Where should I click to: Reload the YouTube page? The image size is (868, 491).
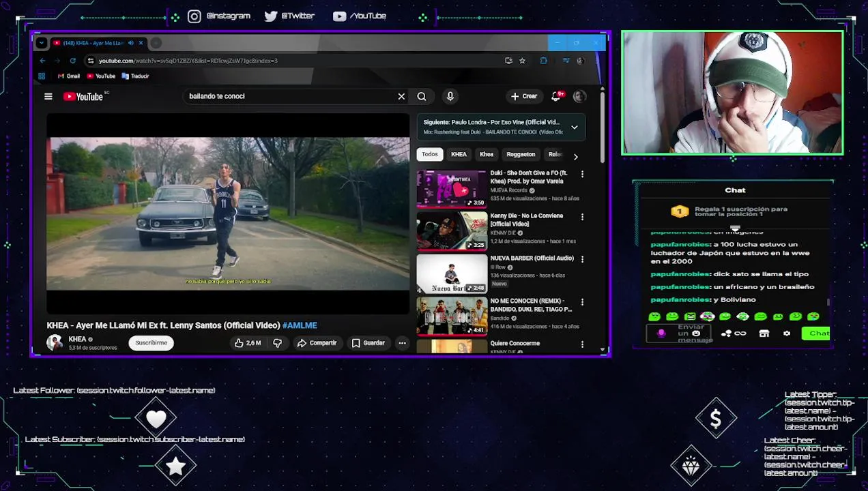(x=72, y=61)
